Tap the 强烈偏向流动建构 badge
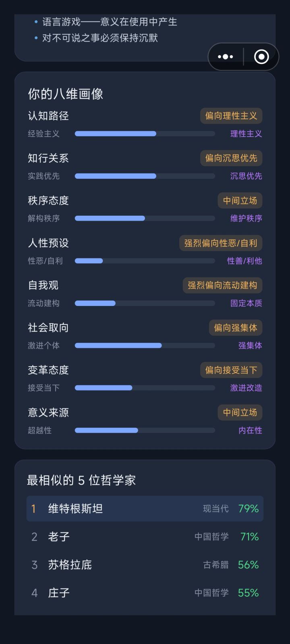The width and height of the screenshot is (290, 644). pyautogui.click(x=222, y=285)
